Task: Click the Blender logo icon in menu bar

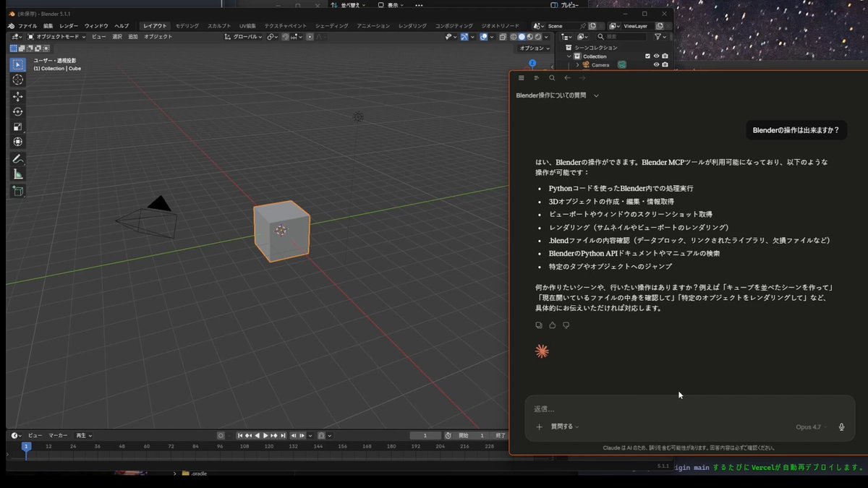Action: (x=10, y=26)
